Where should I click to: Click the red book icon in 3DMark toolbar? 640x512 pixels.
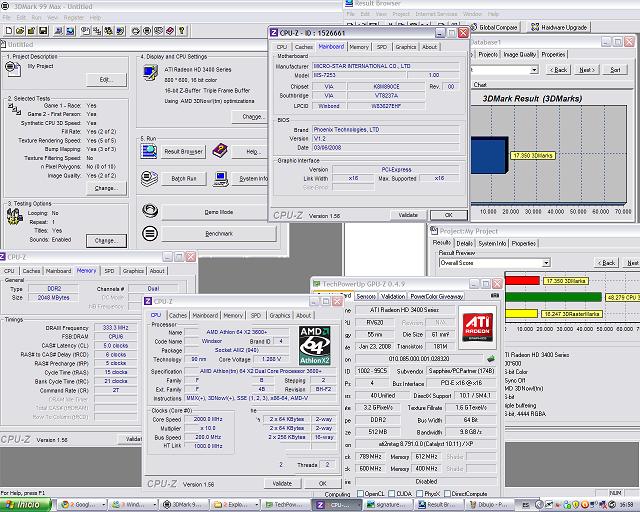coord(170,31)
